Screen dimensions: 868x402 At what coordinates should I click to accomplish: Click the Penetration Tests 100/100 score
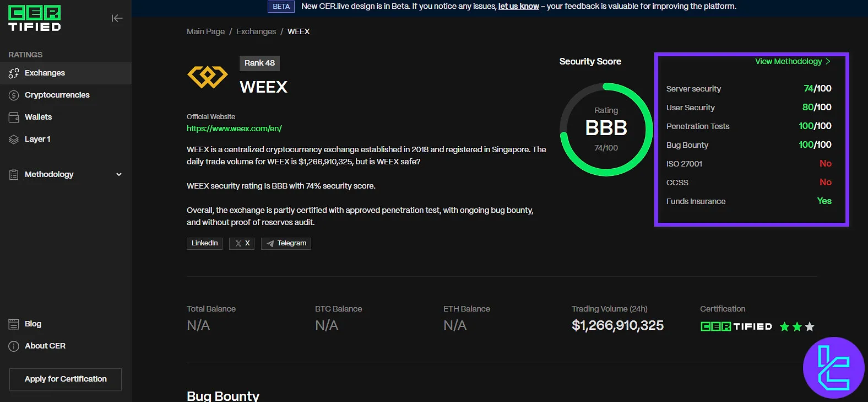815,126
